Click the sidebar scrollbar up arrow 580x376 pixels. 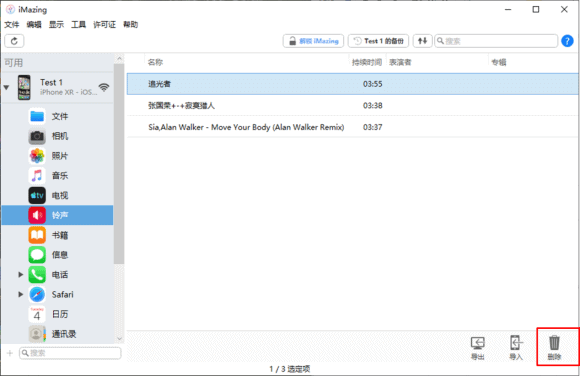click(119, 58)
